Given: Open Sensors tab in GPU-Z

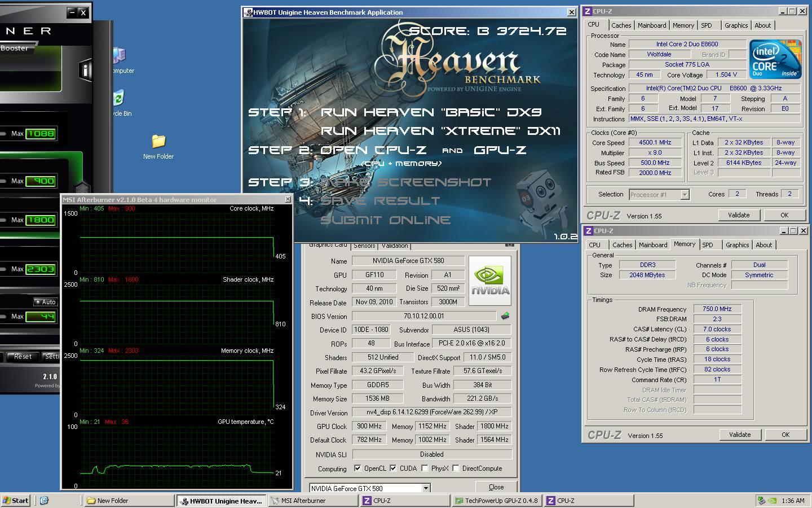Looking at the screenshot, I should tap(364, 246).
